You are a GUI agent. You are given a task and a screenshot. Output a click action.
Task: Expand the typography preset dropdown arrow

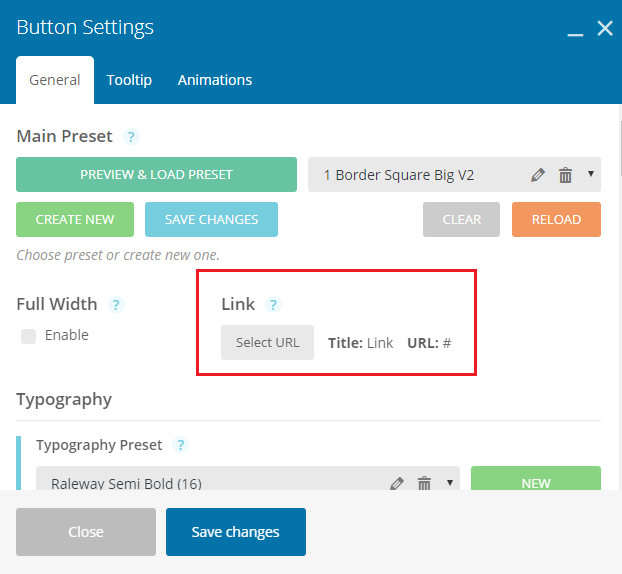pos(450,482)
